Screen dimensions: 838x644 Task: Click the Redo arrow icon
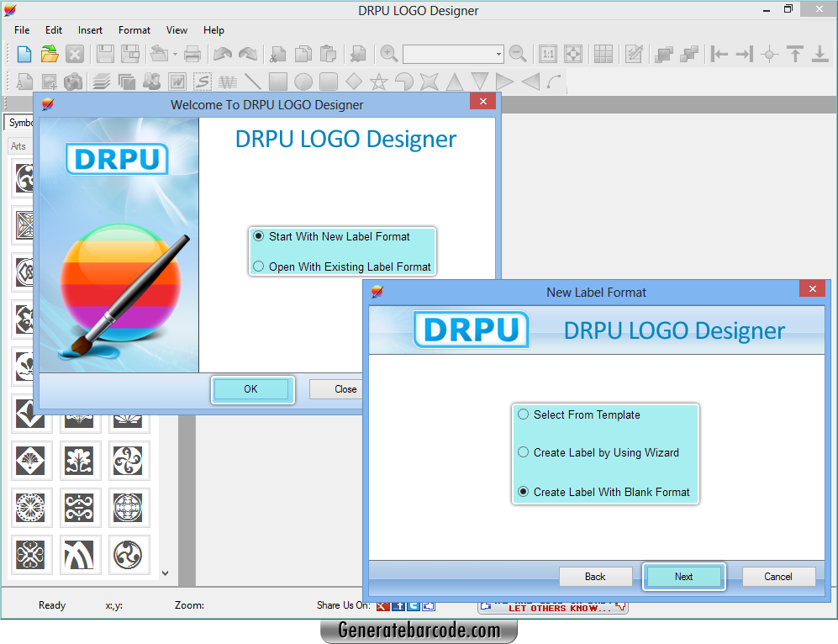point(248,54)
